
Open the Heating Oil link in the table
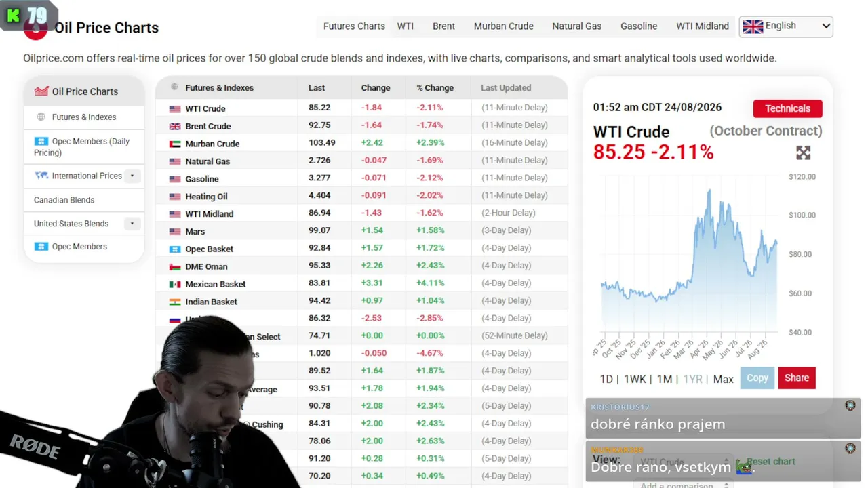[206, 197]
